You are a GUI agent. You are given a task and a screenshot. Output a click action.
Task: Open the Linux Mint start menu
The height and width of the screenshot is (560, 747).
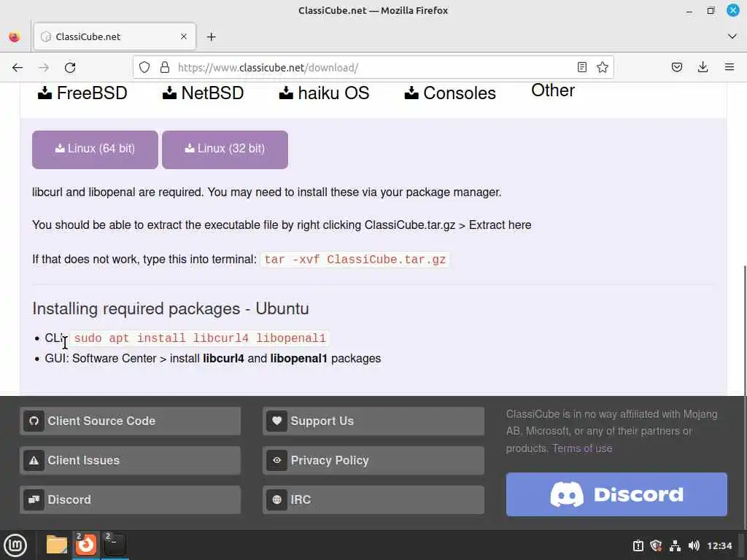click(15, 545)
